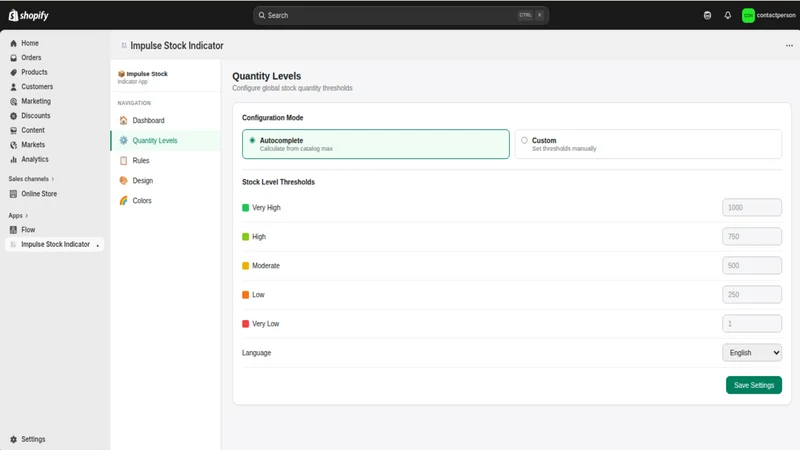This screenshot has height=450, width=800.
Task: Go to the Rules navigation item
Action: pos(165,160)
